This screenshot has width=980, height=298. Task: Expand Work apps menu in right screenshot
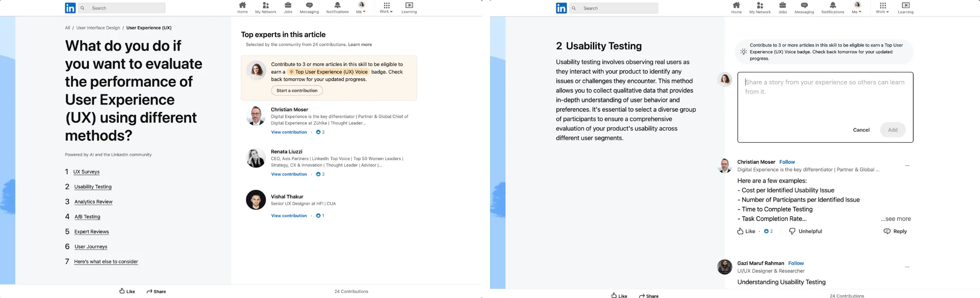(x=882, y=8)
